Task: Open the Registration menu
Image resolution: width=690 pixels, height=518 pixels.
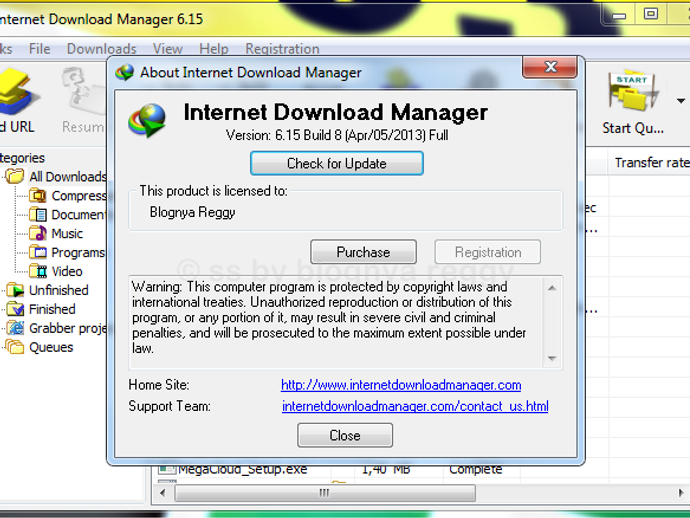Action: (283, 48)
